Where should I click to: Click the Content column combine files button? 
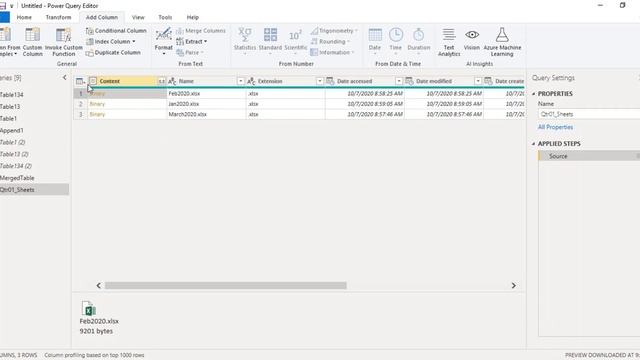coord(162,81)
